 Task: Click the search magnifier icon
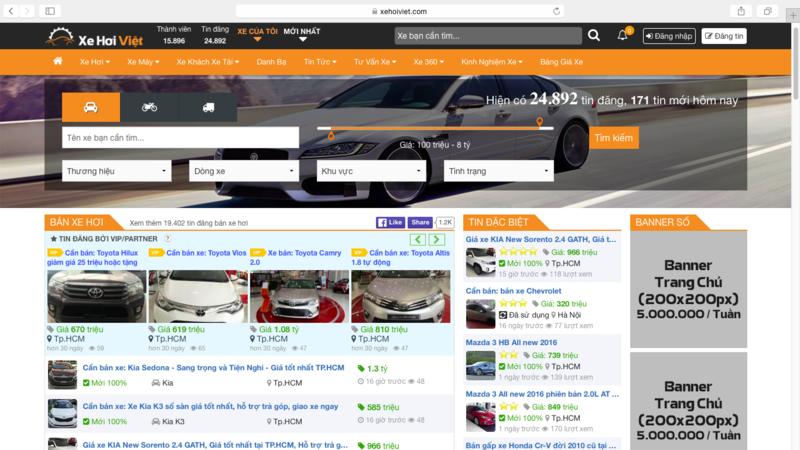click(x=594, y=35)
